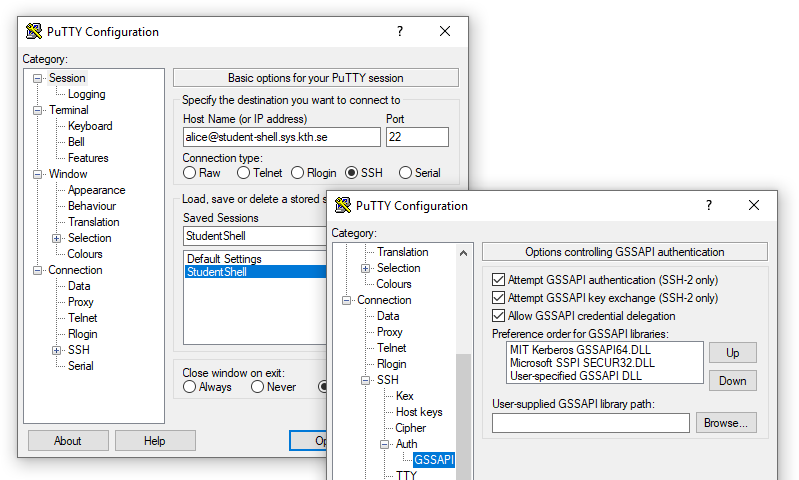
Task: Open the Host keys category
Action: (x=418, y=412)
